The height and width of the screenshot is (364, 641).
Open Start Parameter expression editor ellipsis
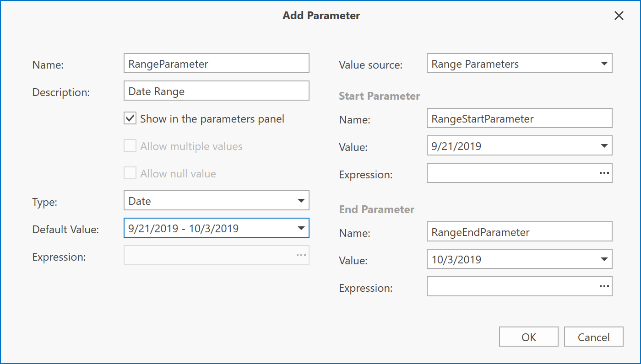604,173
